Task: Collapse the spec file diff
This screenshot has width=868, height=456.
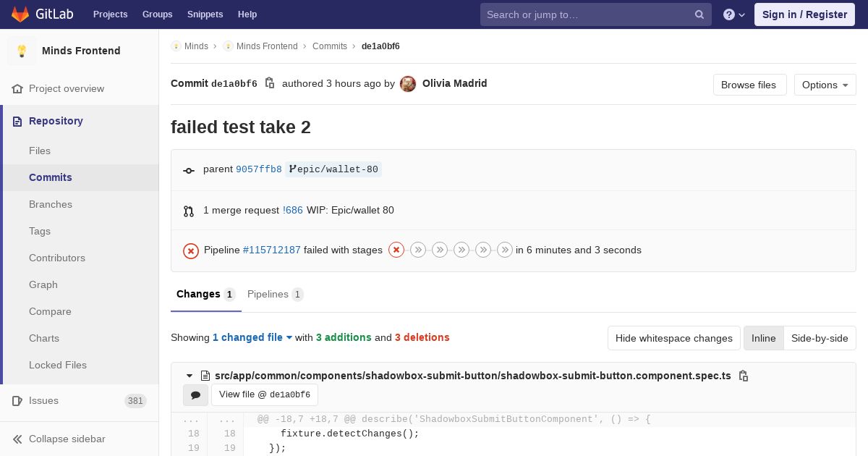Action: coord(190,376)
